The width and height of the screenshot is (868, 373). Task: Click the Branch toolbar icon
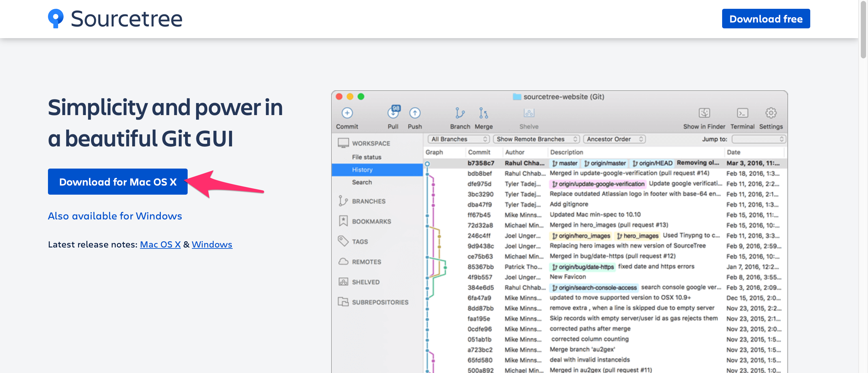click(459, 113)
